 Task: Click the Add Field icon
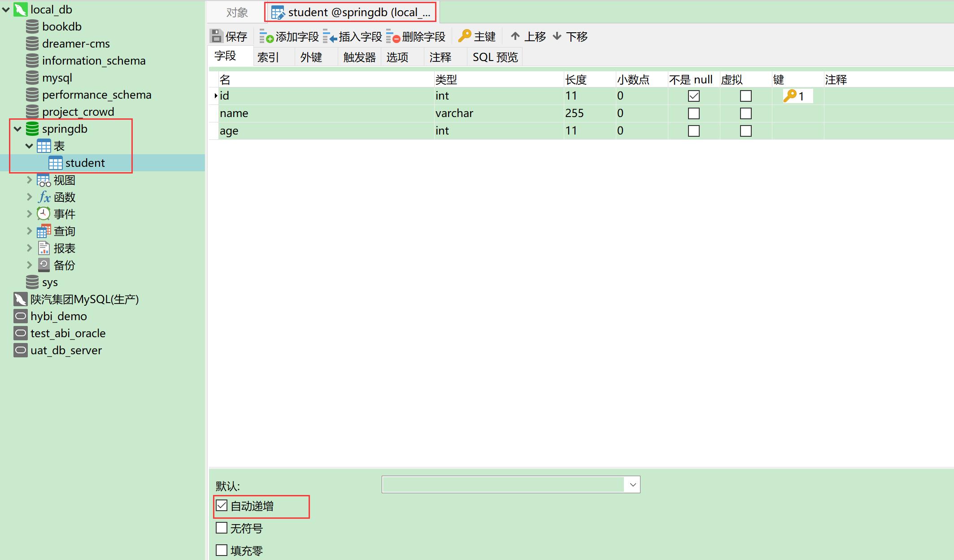(x=266, y=36)
